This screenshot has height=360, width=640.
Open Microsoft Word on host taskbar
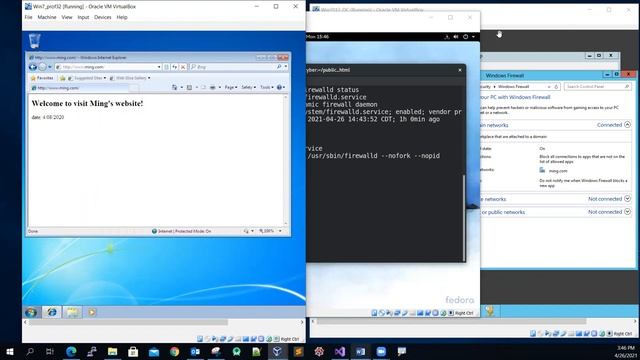(x=360, y=351)
